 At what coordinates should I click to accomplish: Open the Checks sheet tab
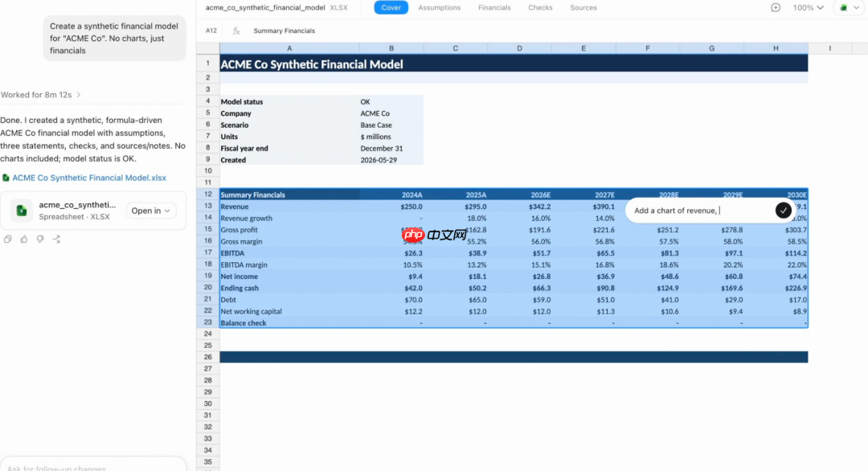tap(540, 8)
